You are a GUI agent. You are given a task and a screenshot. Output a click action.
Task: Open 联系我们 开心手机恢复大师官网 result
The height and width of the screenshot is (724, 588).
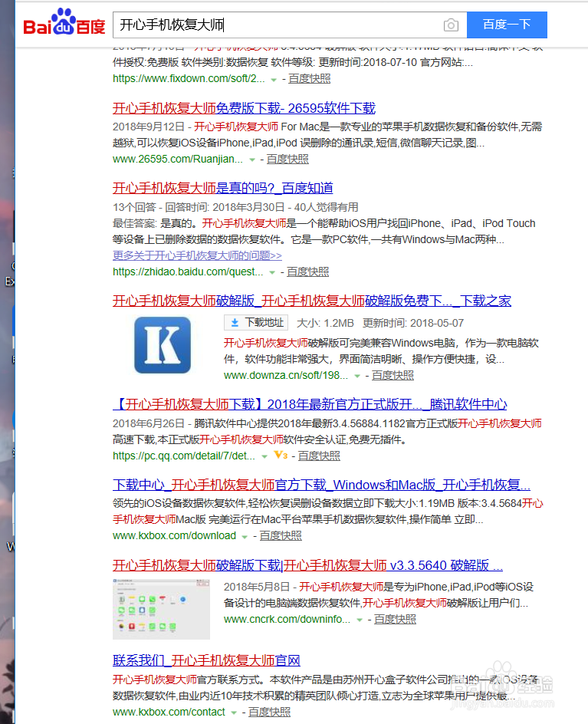coord(206,660)
